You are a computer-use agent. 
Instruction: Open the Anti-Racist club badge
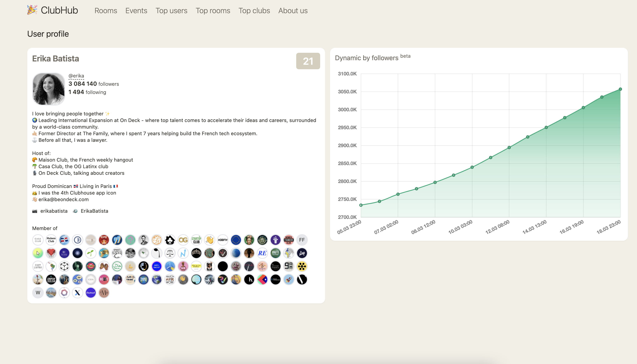pos(156,266)
